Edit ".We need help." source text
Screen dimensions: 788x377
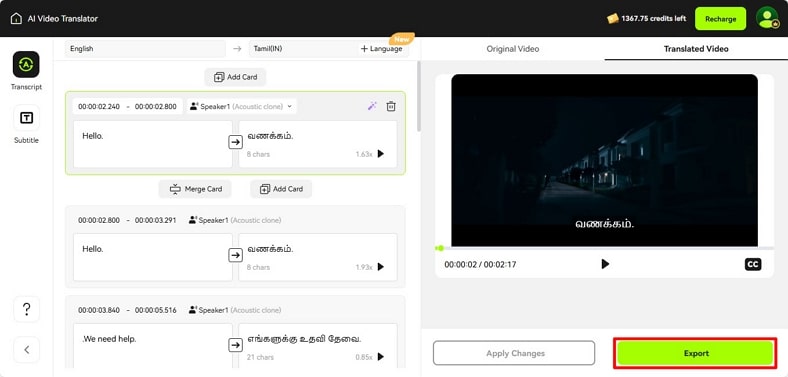(x=153, y=346)
